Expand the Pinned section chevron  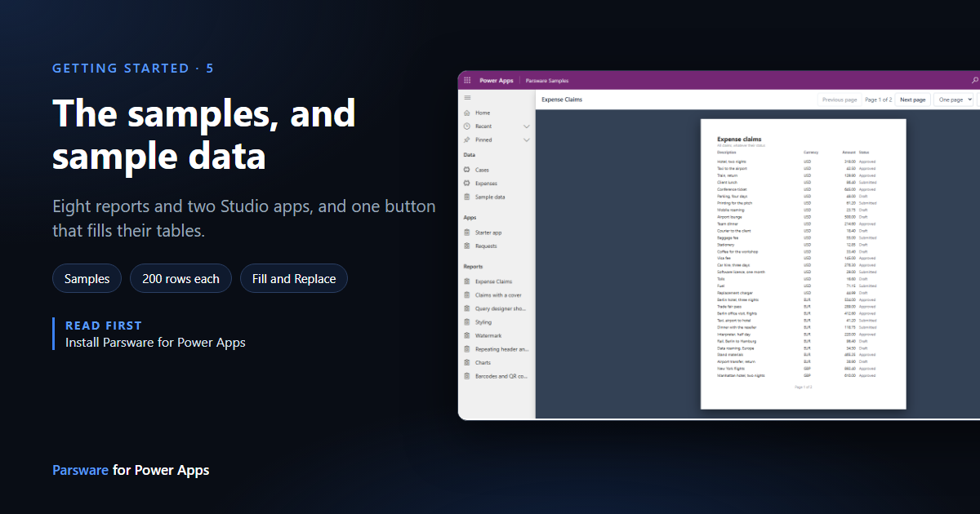pos(527,140)
